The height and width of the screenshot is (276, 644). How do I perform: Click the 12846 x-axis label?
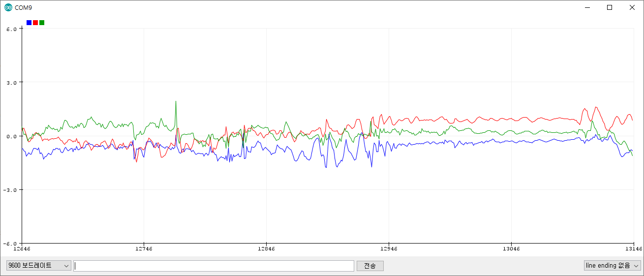pos(266,249)
